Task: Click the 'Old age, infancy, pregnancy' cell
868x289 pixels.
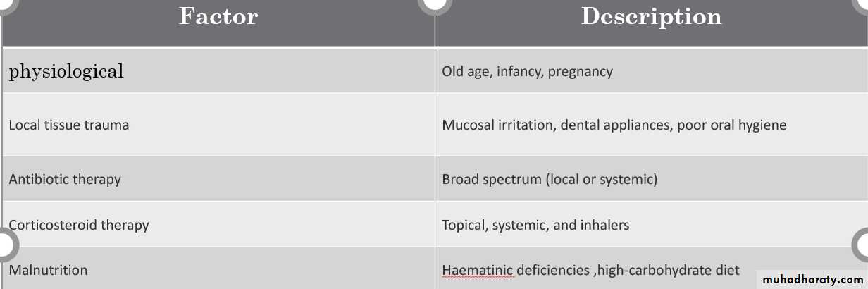Action: click(x=527, y=71)
